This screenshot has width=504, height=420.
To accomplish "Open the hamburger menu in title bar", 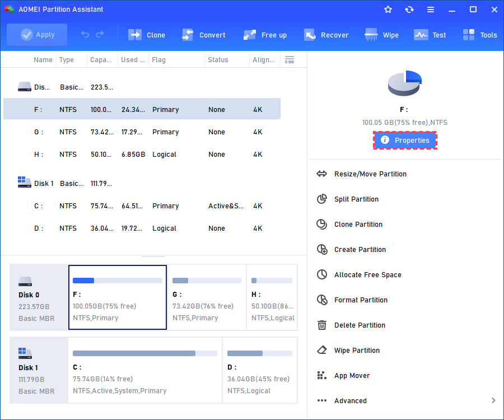I will click(431, 10).
